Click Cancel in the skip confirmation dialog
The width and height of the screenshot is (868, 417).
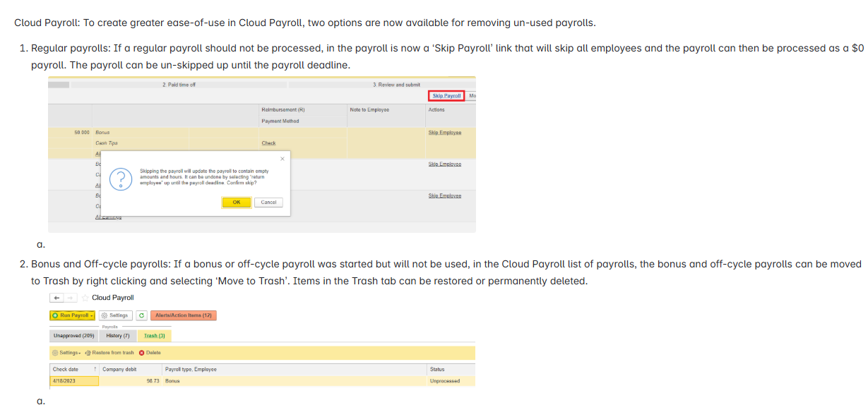(268, 203)
